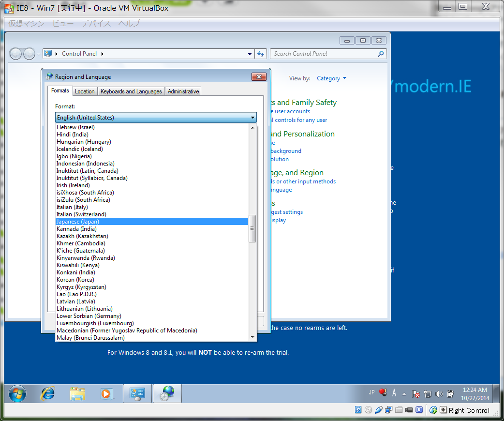The image size is (504, 421).
Task: Click VirtualBox USB status icon
Action: tap(379, 410)
